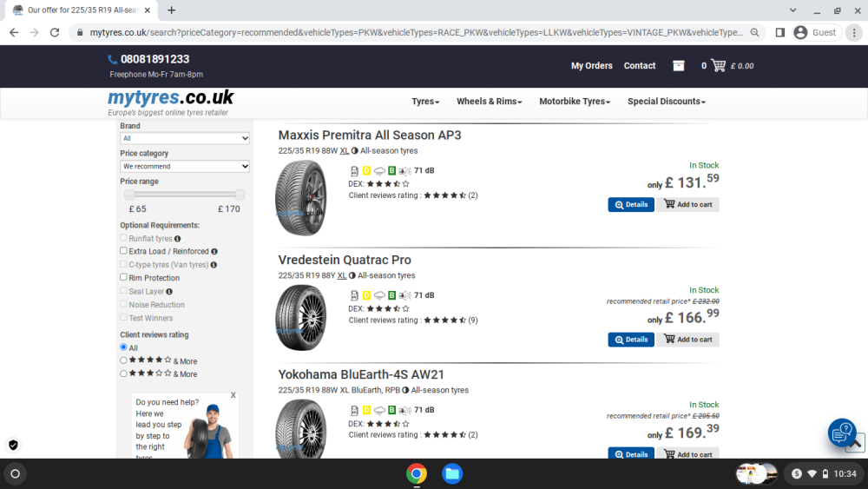Open the Files app in the shelf
868x489 pixels.
(452, 473)
